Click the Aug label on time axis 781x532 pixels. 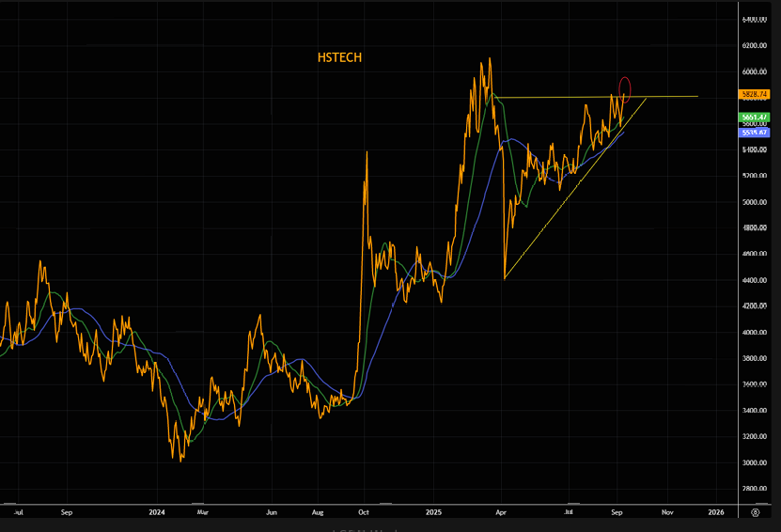coord(317,513)
